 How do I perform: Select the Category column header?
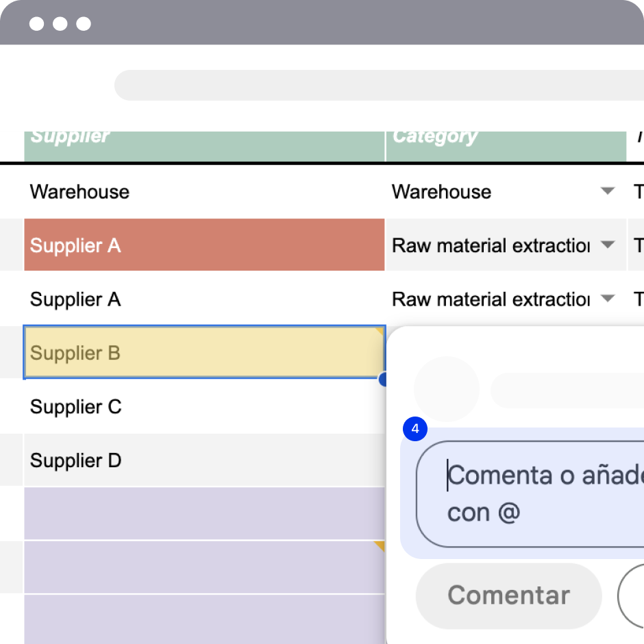pyautogui.click(x=506, y=146)
